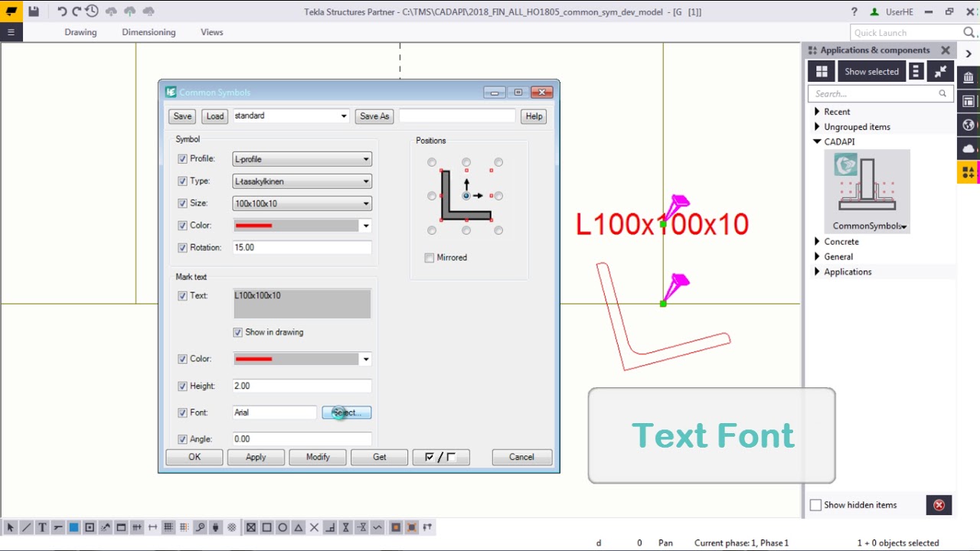Select the line drawing tool in bottom toolbar
The image size is (980, 551).
point(26,527)
